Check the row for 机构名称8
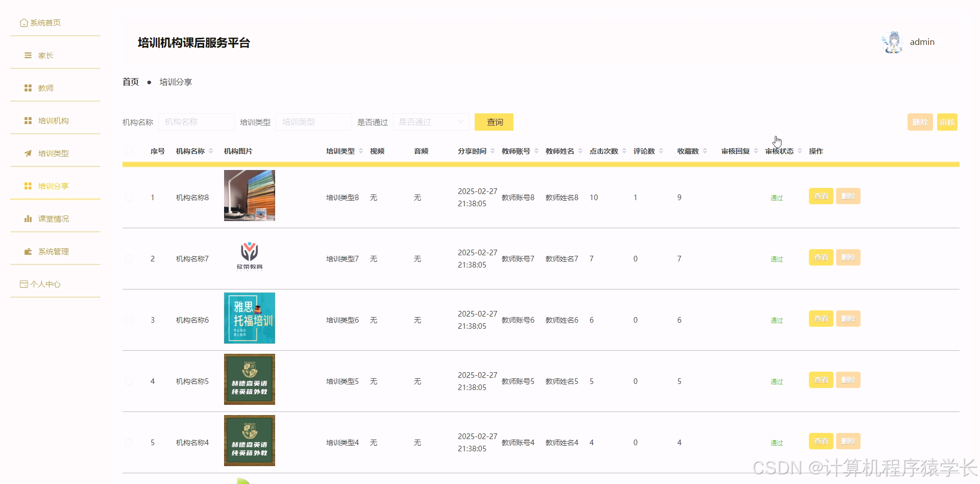This screenshot has width=980, height=484. [129, 198]
